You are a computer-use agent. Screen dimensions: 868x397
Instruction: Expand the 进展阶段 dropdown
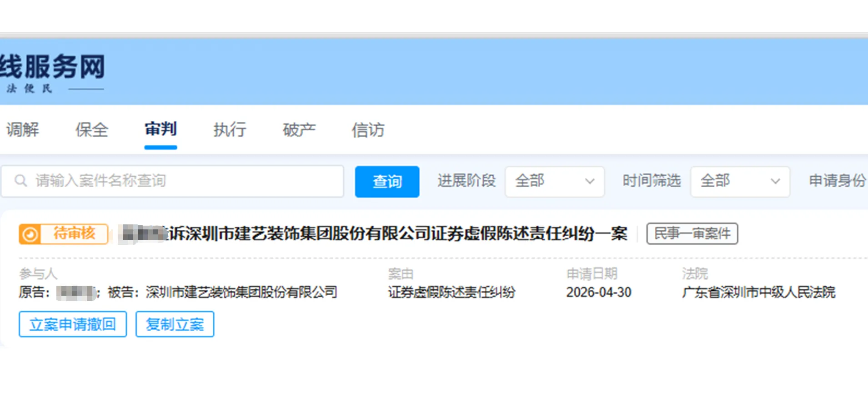coord(554,181)
